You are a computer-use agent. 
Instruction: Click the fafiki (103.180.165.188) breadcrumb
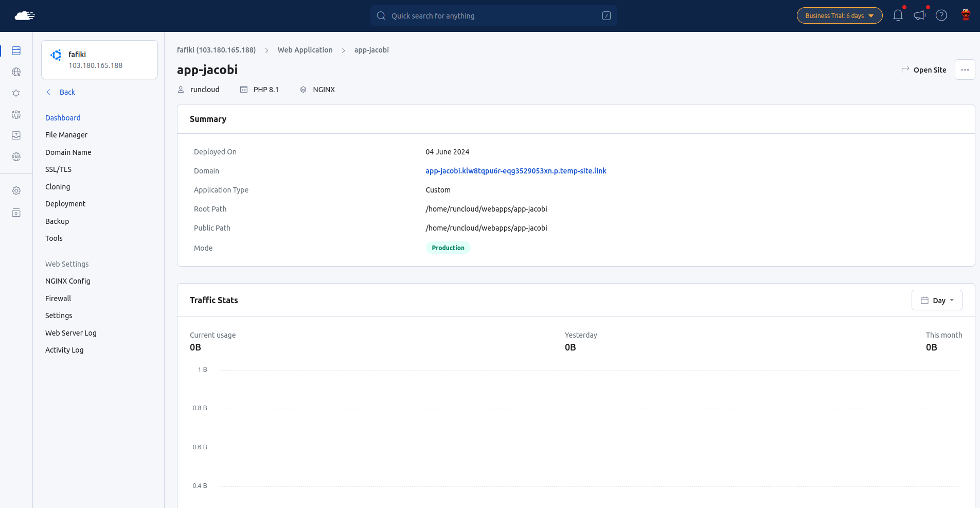[x=216, y=50]
